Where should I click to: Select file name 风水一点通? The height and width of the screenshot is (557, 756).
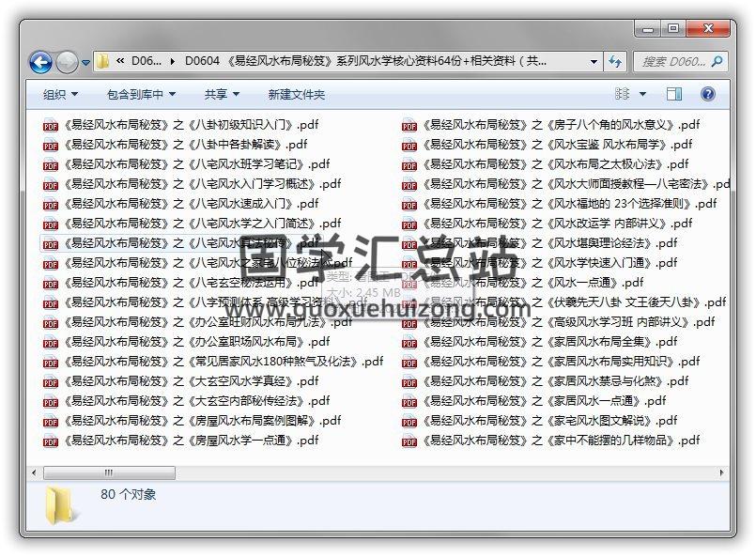point(532,283)
